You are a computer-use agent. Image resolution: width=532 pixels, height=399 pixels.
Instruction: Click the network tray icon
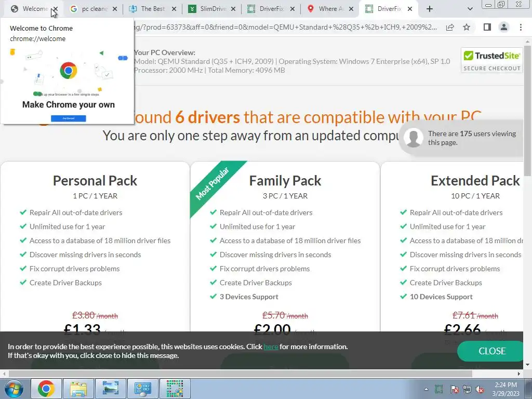[x=467, y=389]
